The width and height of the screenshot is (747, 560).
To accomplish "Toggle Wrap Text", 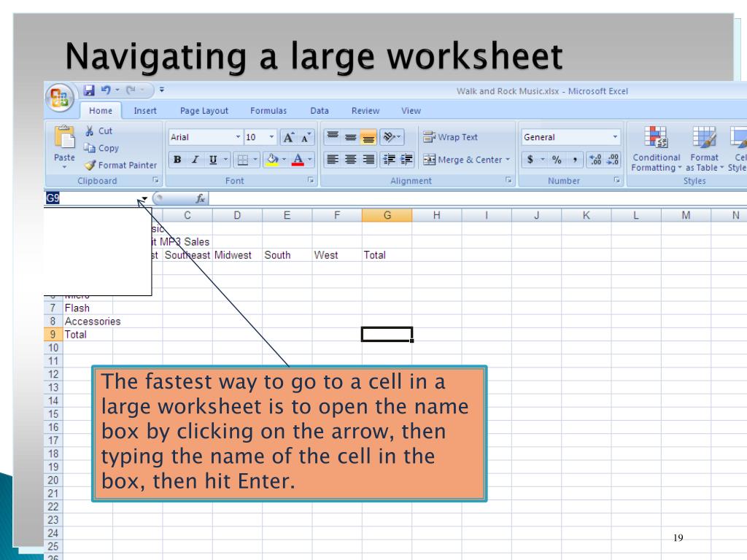I will click(x=450, y=137).
